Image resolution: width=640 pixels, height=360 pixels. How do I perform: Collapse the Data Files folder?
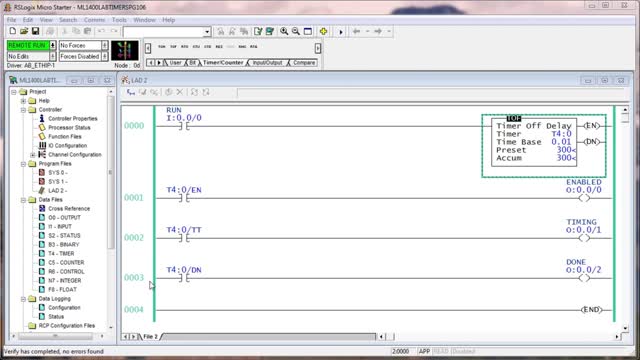click(23, 200)
